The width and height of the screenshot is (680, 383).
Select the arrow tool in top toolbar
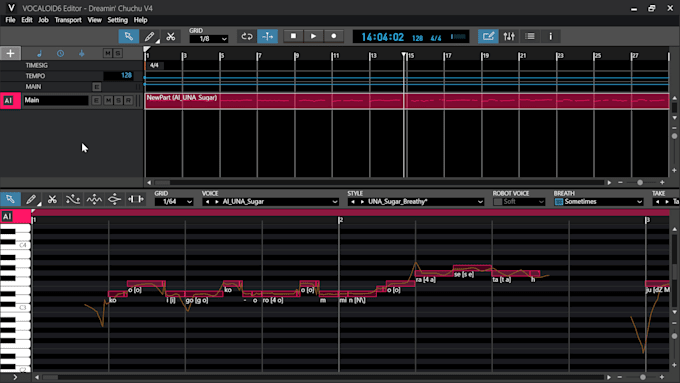click(129, 36)
